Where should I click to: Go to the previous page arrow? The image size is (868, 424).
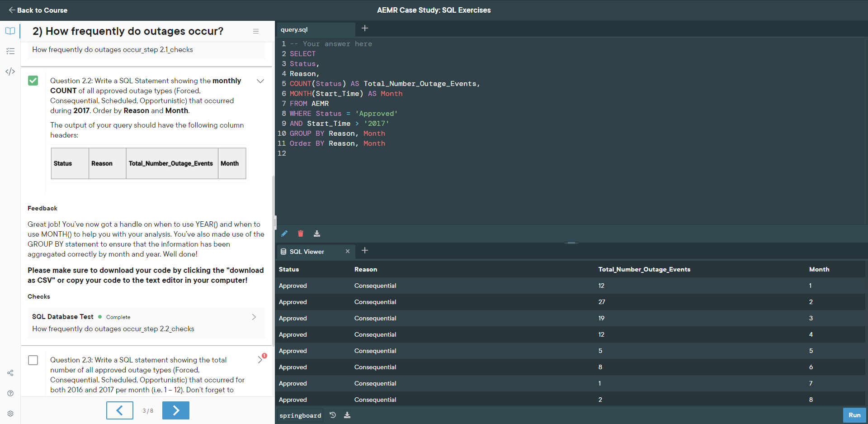click(x=120, y=410)
